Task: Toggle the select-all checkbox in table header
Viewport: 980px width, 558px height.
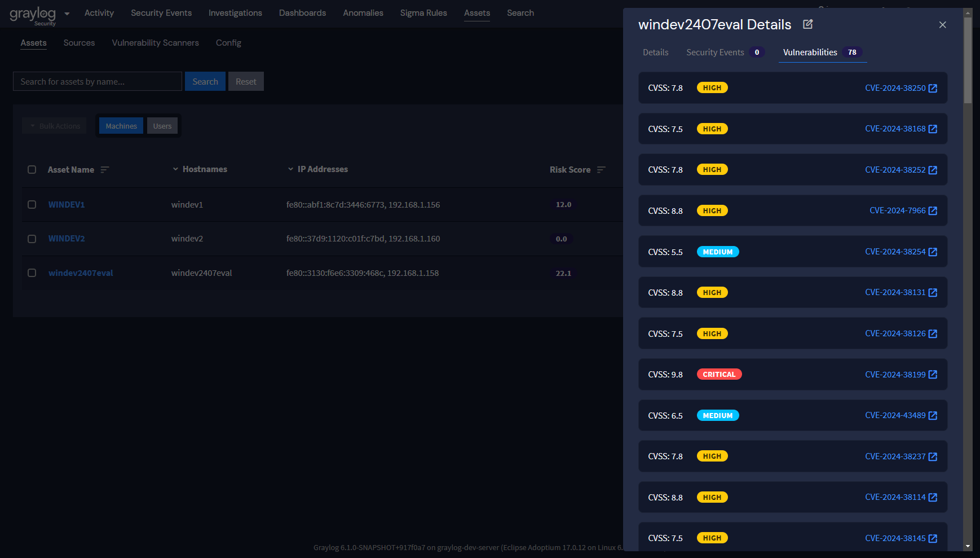Action: click(x=32, y=169)
